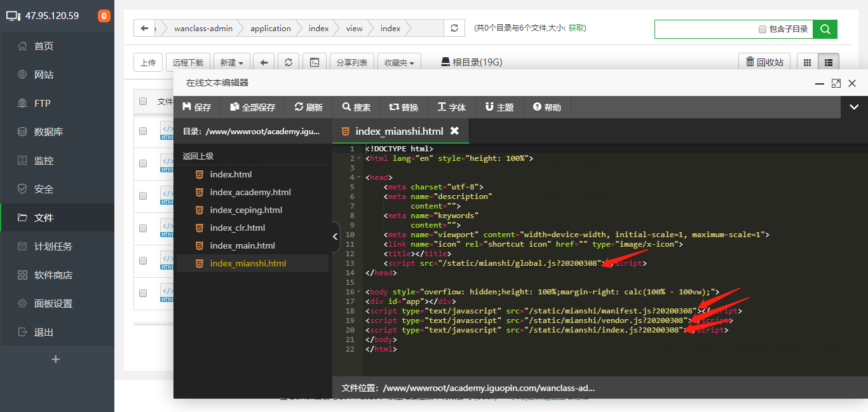Enable the 包含子目录 search checkbox
The image size is (868, 412).
(761, 29)
